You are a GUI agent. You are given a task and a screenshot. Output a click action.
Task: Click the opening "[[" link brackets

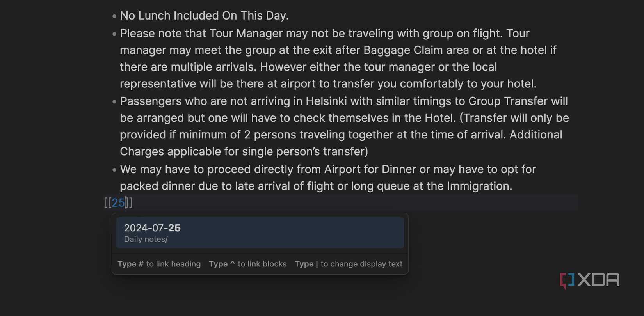pyautogui.click(x=108, y=203)
